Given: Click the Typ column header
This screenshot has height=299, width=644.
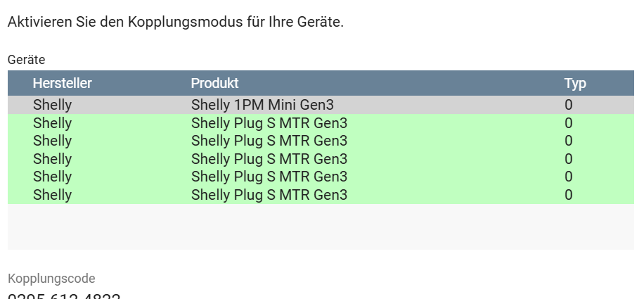Looking at the screenshot, I should click(574, 84).
